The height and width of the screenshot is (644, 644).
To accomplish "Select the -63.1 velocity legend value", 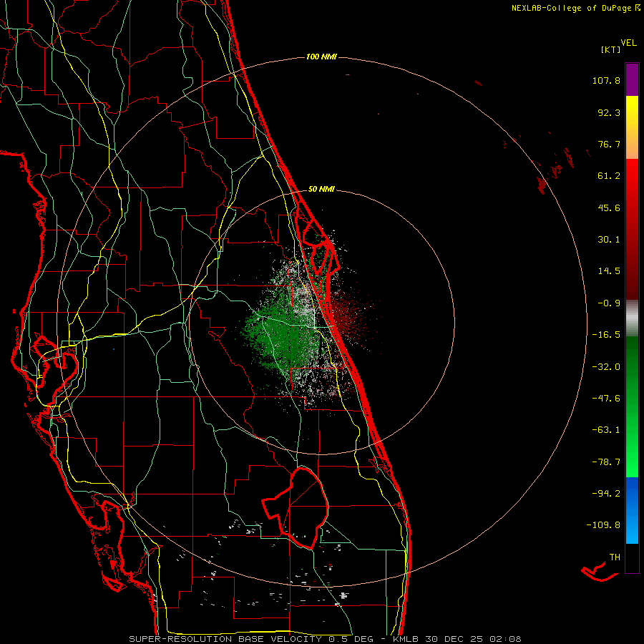I will click(x=606, y=430).
